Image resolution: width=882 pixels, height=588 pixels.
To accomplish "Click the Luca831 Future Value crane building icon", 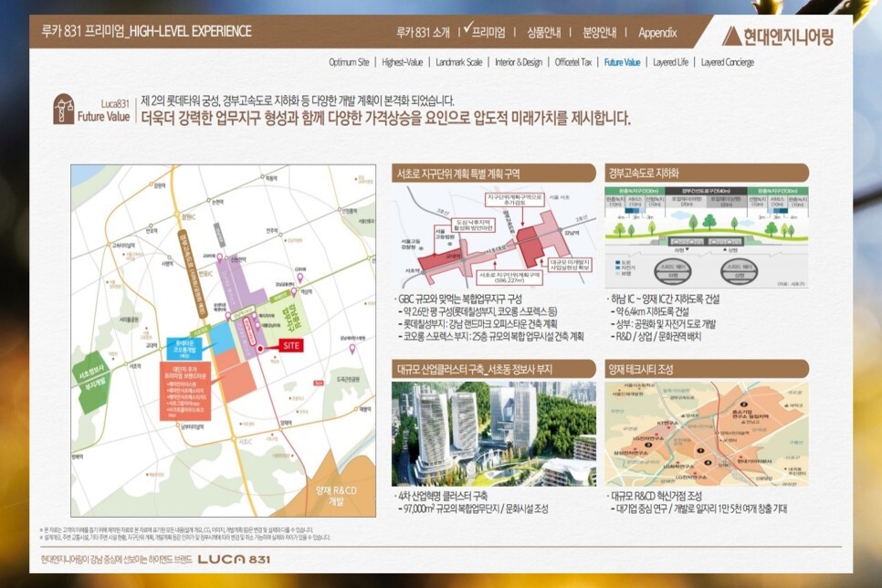I will [x=64, y=110].
